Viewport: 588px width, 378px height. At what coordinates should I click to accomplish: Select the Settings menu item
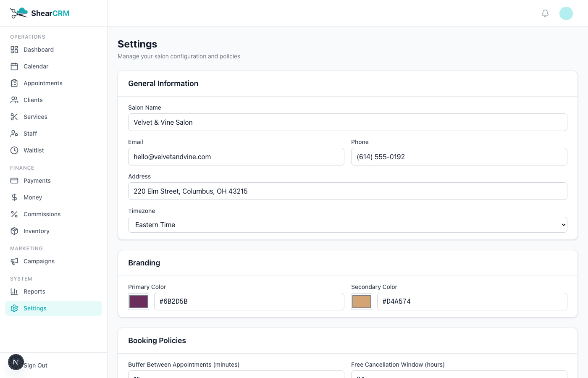(x=53, y=308)
